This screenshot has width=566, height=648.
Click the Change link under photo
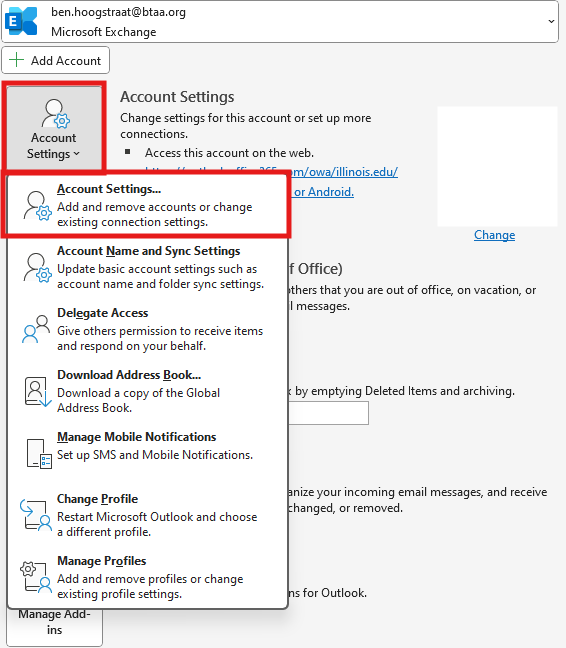pyautogui.click(x=494, y=235)
